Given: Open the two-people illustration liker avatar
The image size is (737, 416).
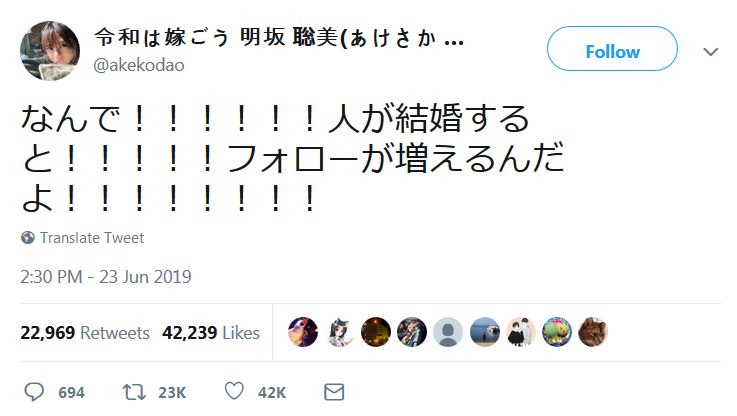Looking at the screenshot, I should tap(520, 332).
